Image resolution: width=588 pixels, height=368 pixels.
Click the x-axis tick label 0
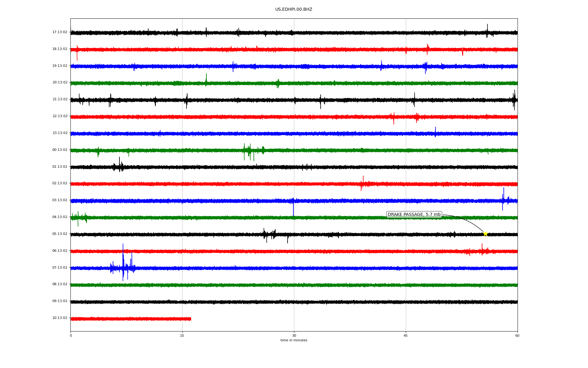pyautogui.click(x=71, y=336)
